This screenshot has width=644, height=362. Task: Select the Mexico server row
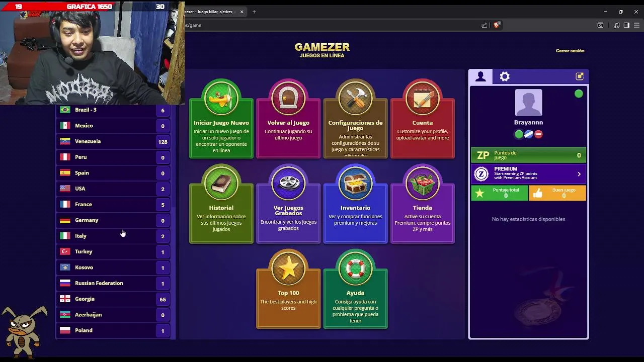click(113, 126)
